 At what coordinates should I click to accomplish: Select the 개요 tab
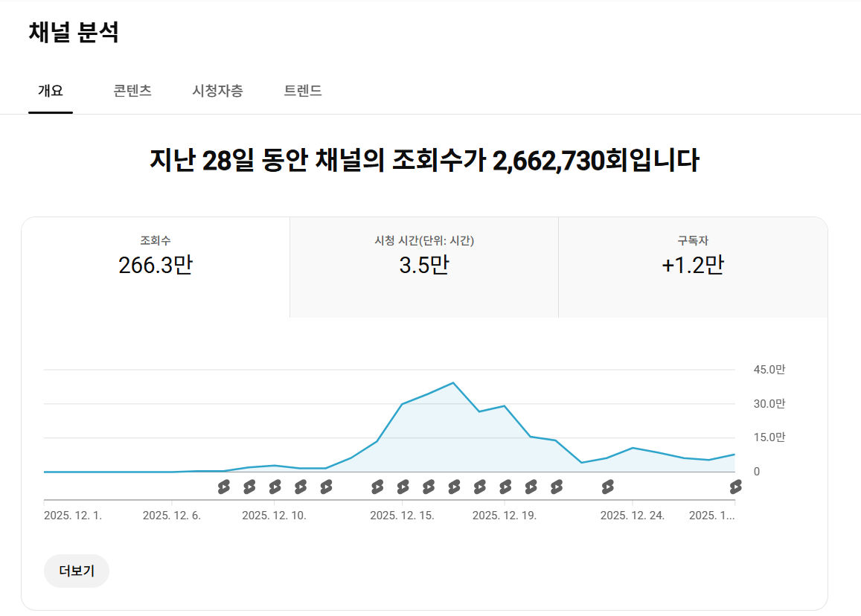[51, 91]
